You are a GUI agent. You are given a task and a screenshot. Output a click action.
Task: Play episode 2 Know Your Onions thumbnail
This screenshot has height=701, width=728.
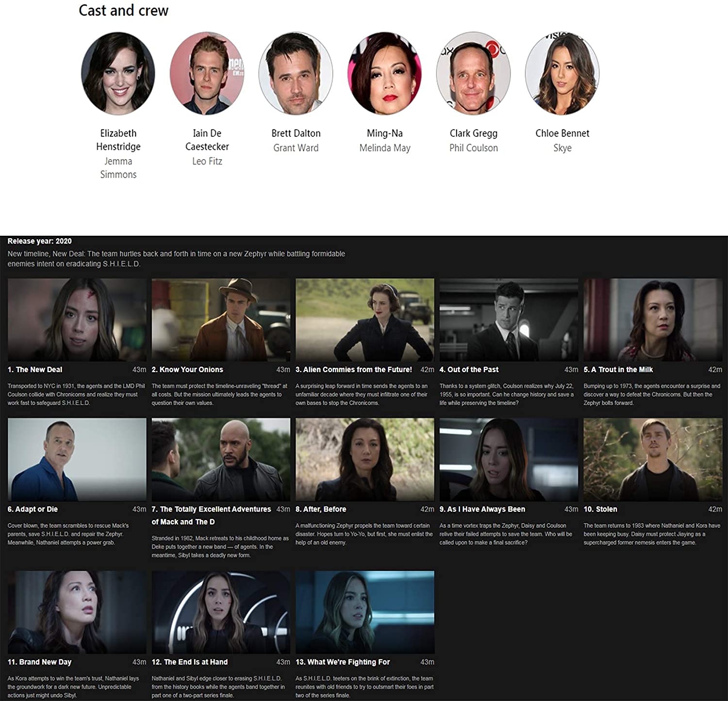[x=221, y=320]
